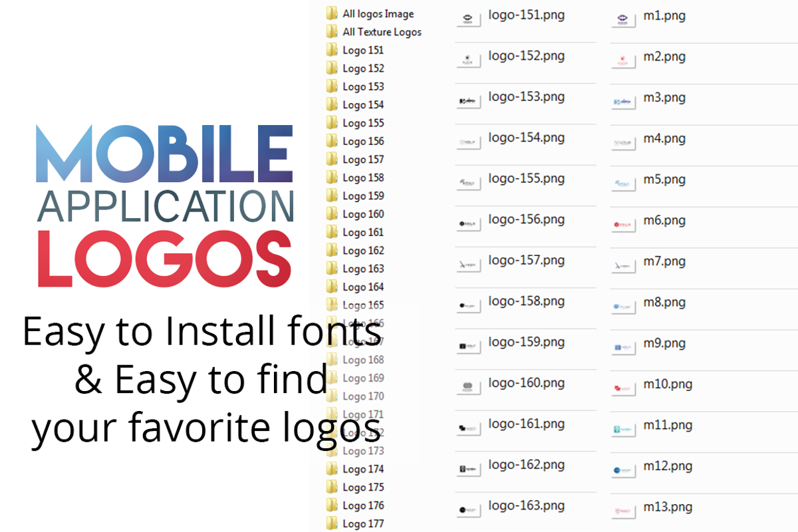Select the Logo 169 folder label

point(363,378)
